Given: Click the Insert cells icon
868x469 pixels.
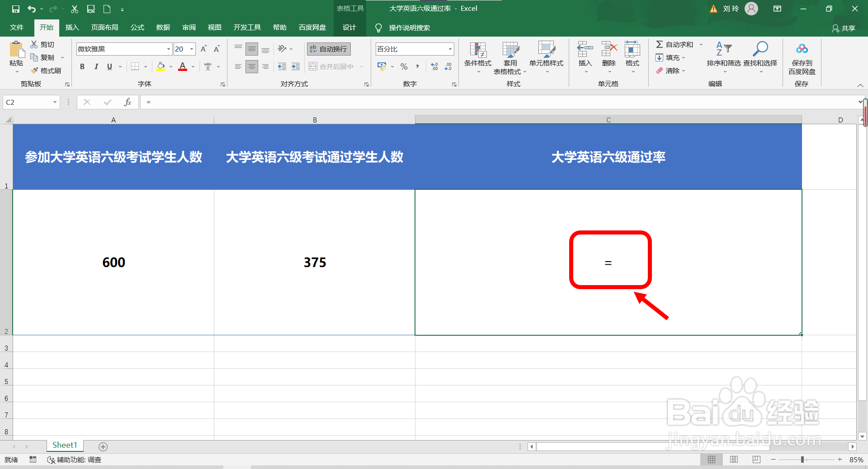Looking at the screenshot, I should point(585,49).
